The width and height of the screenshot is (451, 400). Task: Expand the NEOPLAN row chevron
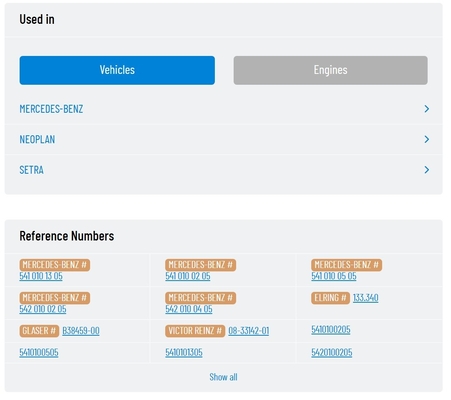point(427,139)
